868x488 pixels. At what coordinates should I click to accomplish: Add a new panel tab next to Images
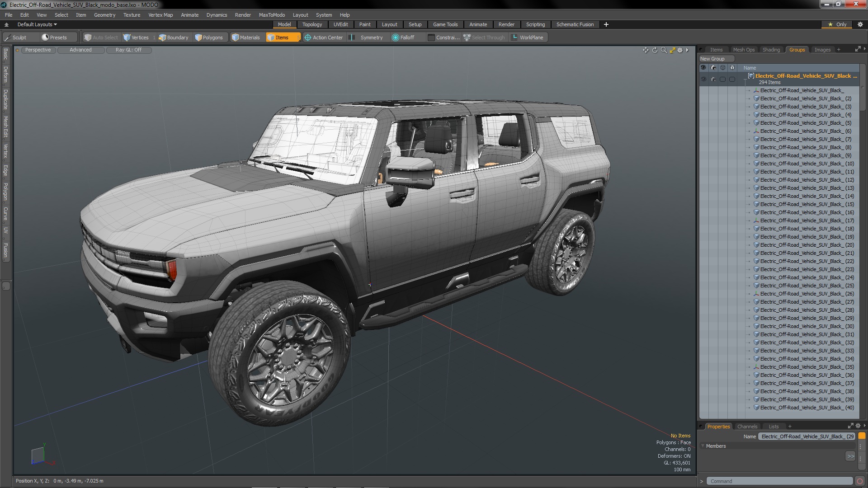(x=839, y=50)
